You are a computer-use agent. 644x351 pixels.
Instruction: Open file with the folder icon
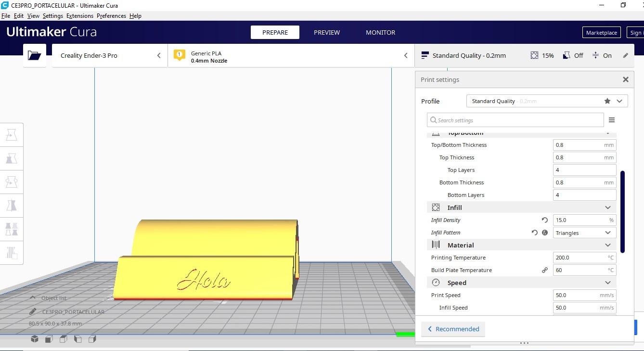pos(35,55)
